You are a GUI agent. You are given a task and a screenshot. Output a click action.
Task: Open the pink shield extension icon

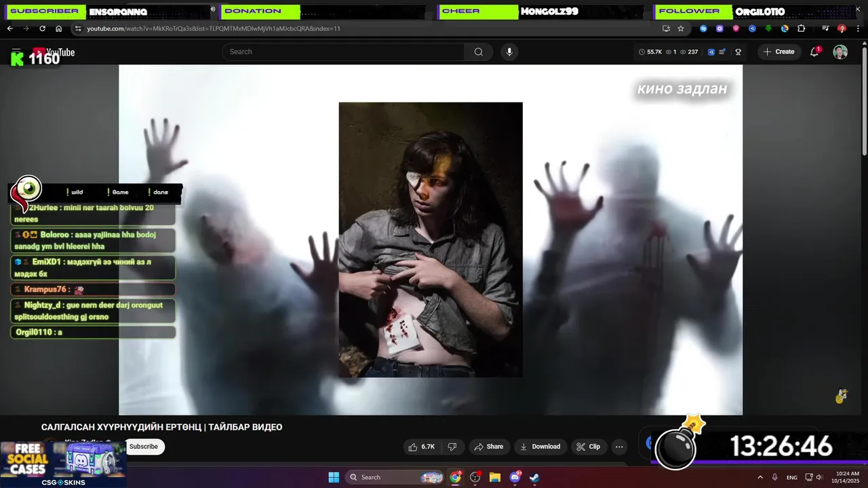pos(736,28)
